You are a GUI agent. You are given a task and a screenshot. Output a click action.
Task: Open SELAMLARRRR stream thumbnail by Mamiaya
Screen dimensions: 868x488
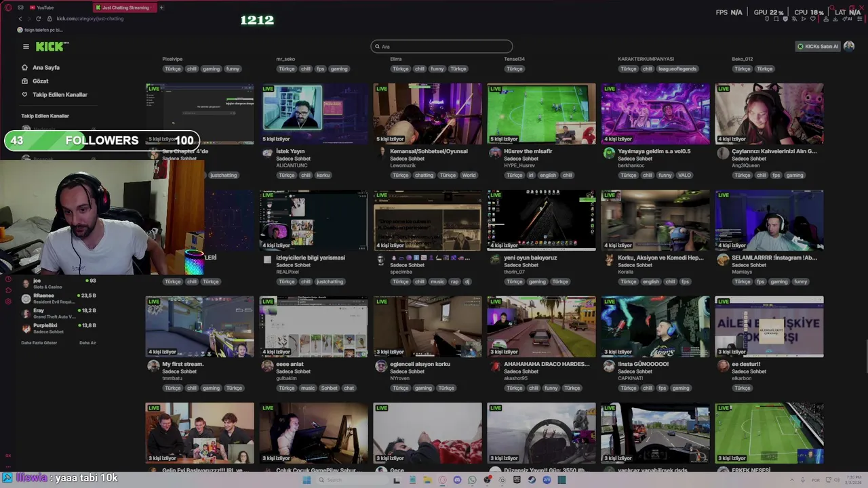click(x=769, y=220)
